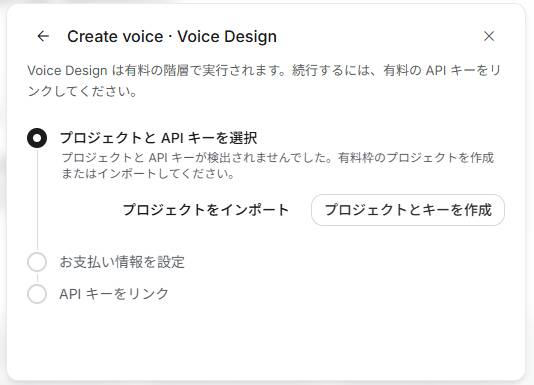Close the Create voice dialog

[489, 36]
